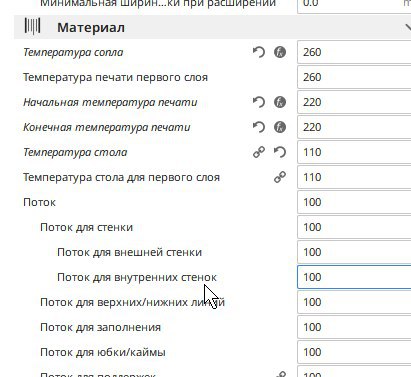Select the Конечная температура печати label
This screenshot has height=377, width=411.
coord(107,127)
